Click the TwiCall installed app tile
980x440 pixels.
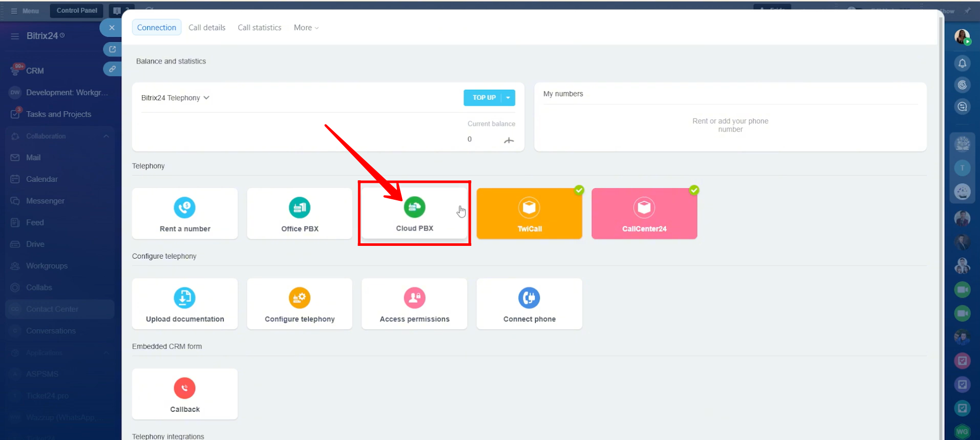529,214
